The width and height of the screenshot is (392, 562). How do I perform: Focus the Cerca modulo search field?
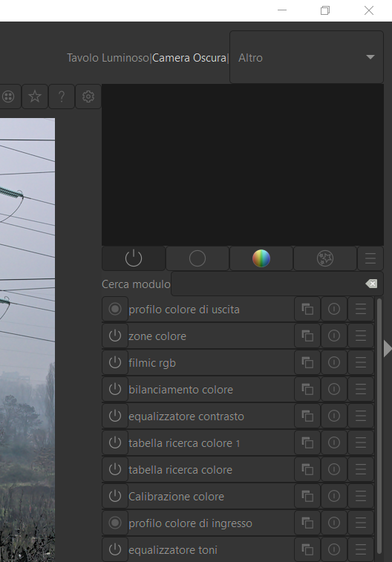[x=269, y=284]
